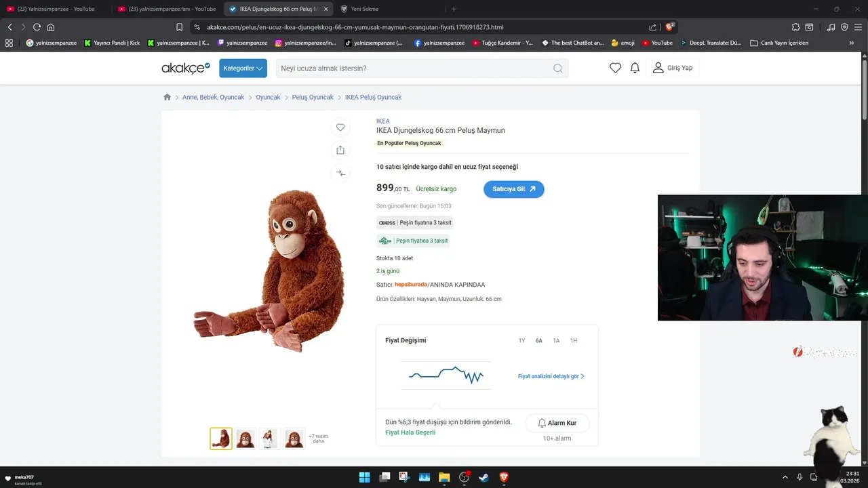This screenshot has height=488, width=868.
Task: Click the axess installment badge
Action: point(415,222)
